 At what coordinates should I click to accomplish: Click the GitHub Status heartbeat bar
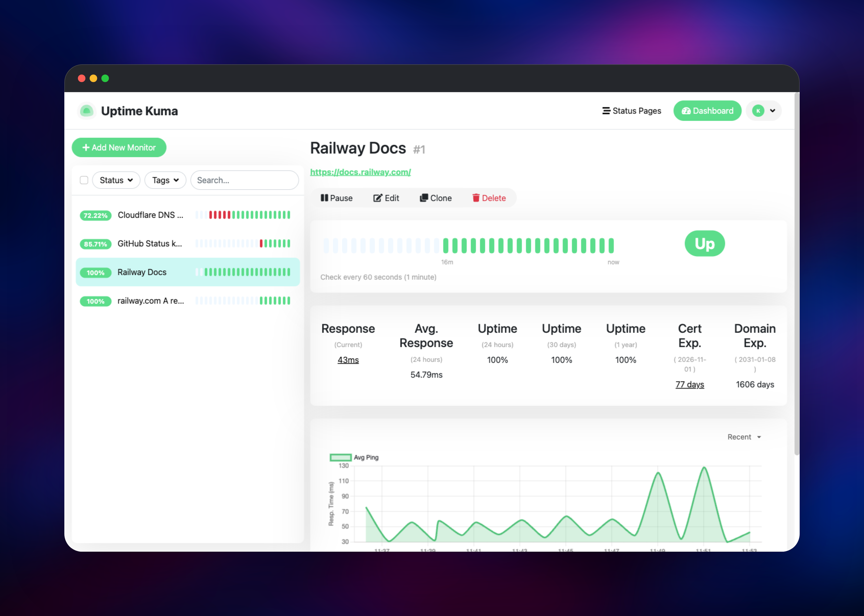coord(243,244)
